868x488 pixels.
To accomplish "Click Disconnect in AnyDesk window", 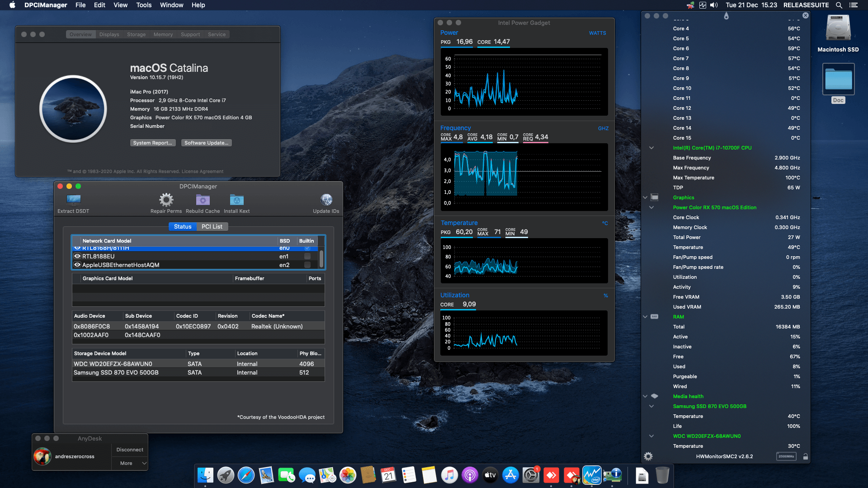I will [130, 450].
